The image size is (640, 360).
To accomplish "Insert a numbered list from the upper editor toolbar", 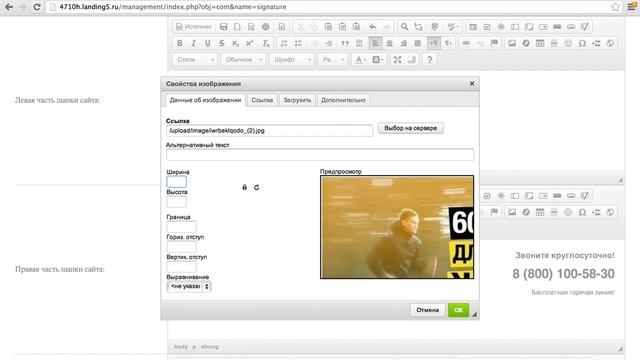I will [x=284, y=43].
